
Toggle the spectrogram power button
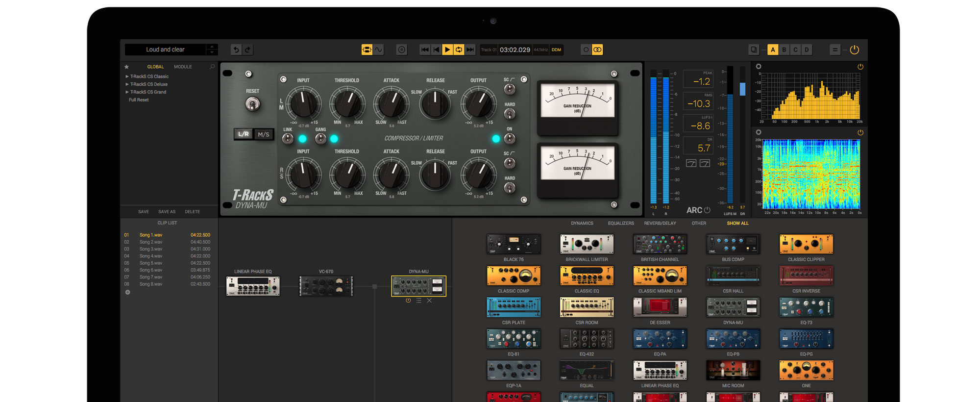pyautogui.click(x=860, y=132)
